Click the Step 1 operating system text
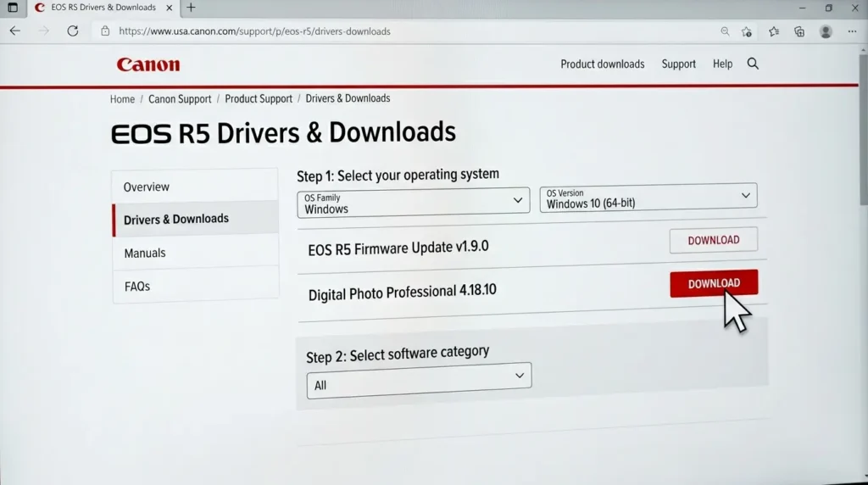 point(398,175)
